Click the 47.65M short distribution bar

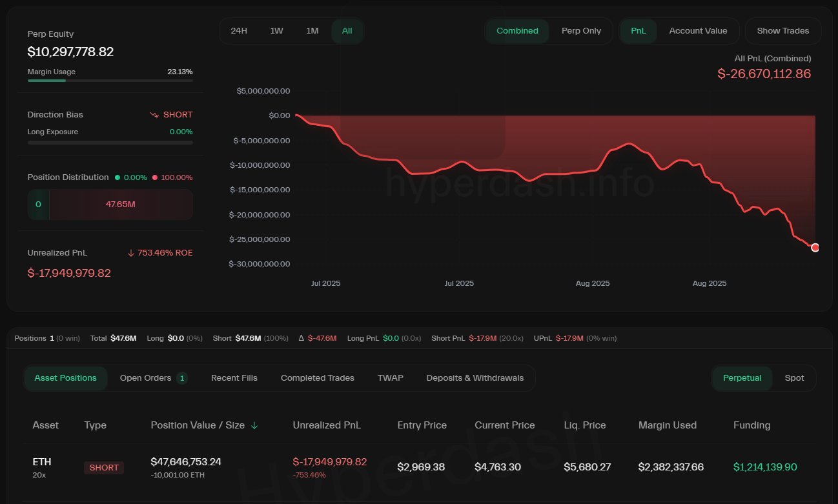pyautogui.click(x=121, y=205)
